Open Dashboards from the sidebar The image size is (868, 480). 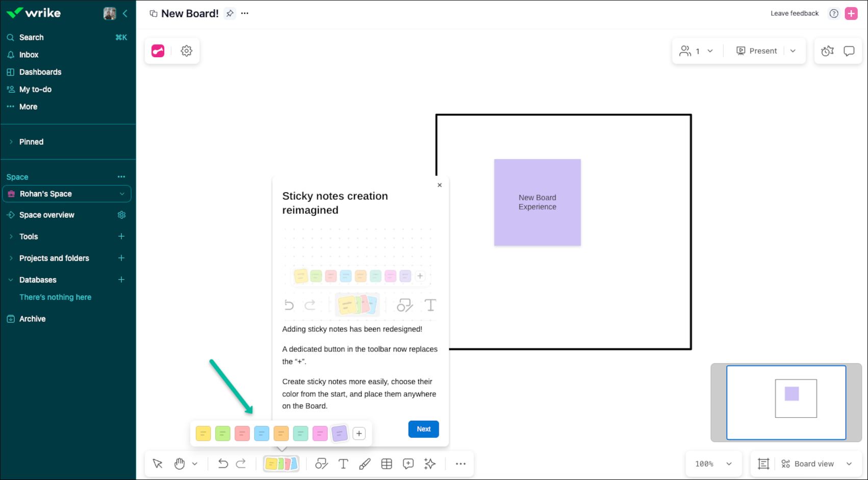[40, 72]
